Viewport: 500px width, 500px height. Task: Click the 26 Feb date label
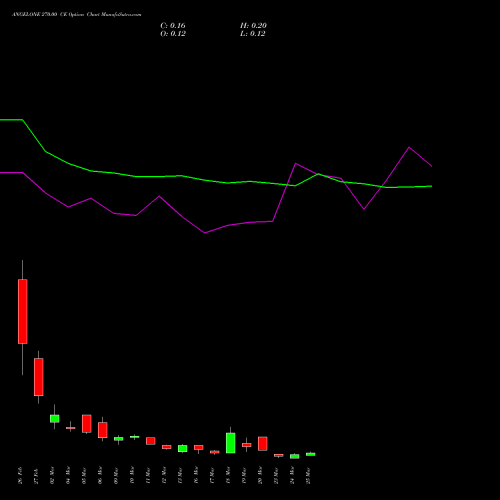click(x=20, y=476)
